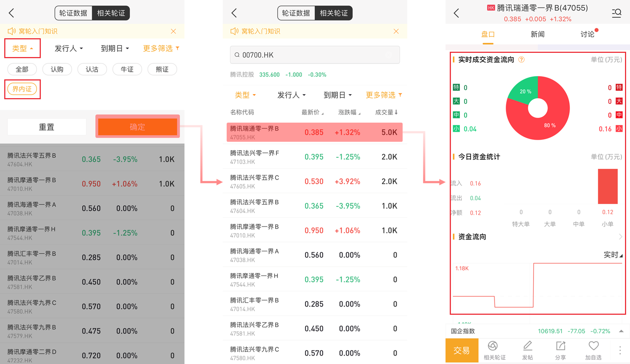The width and height of the screenshot is (630, 364).
Task: Open 腾讯法兴零五界C 47605.HK row
Action: point(315,181)
